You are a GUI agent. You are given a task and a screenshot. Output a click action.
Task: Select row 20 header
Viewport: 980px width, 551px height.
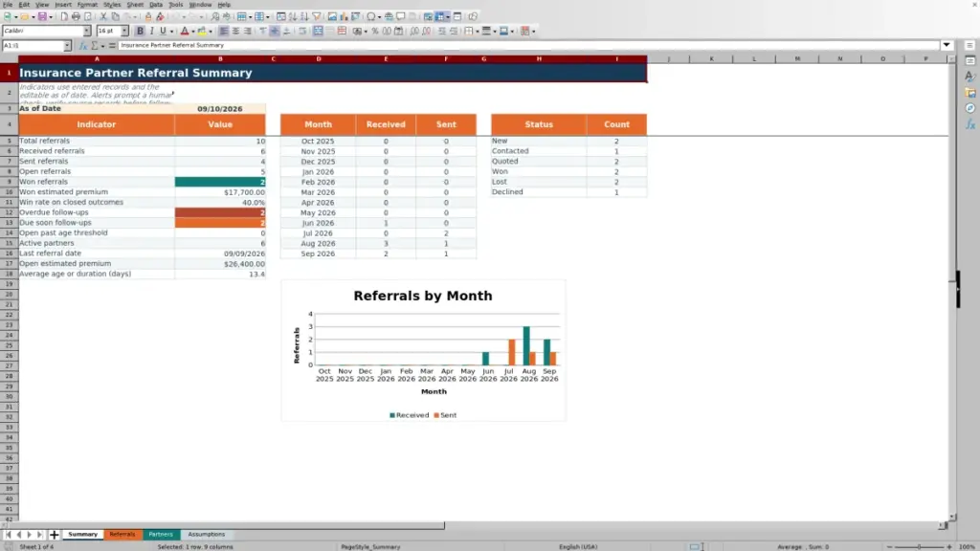click(x=9, y=295)
